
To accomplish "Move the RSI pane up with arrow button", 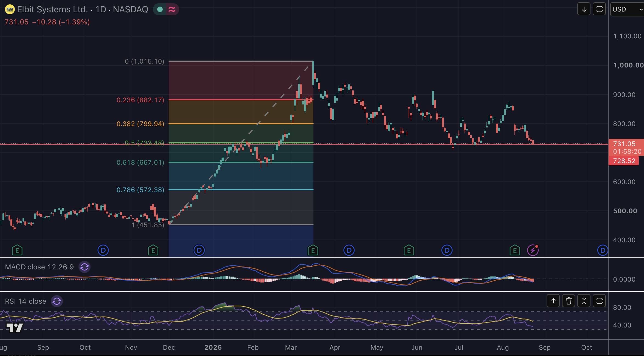I will pyautogui.click(x=553, y=301).
